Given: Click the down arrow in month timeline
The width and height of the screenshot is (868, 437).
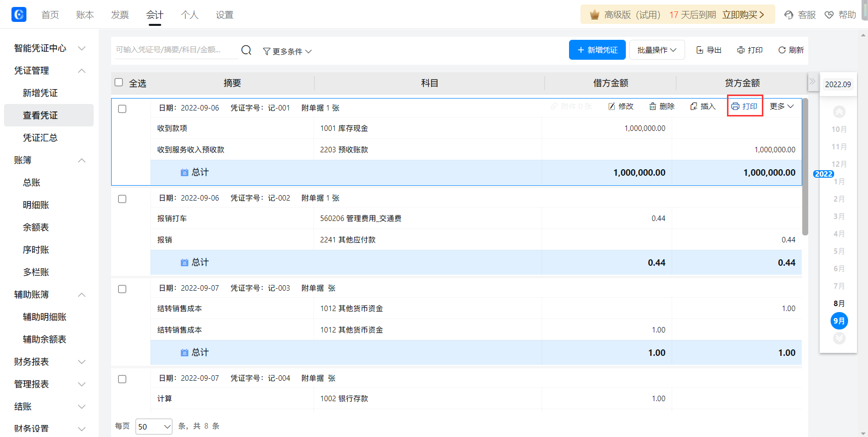Looking at the screenshot, I should [x=839, y=338].
